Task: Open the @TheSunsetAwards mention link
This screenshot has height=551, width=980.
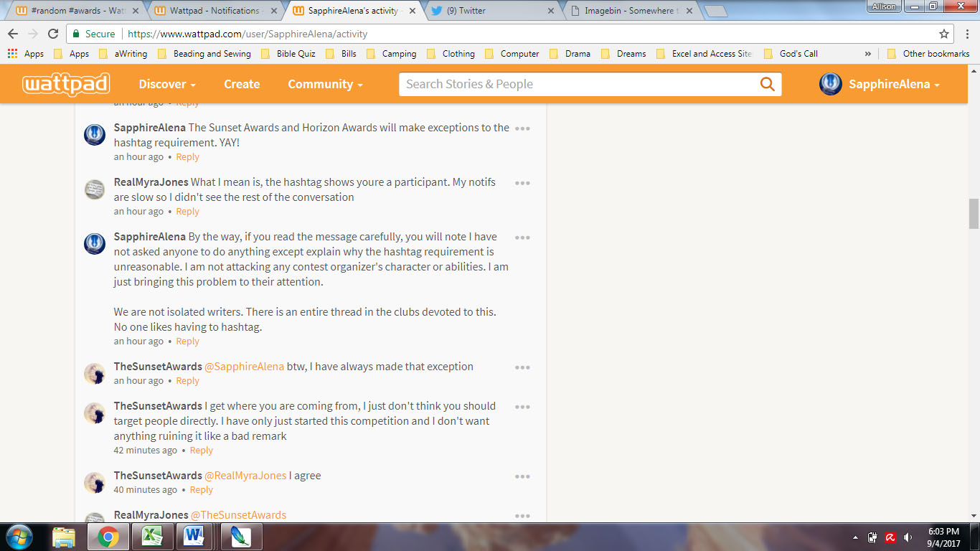Action: 238,515
